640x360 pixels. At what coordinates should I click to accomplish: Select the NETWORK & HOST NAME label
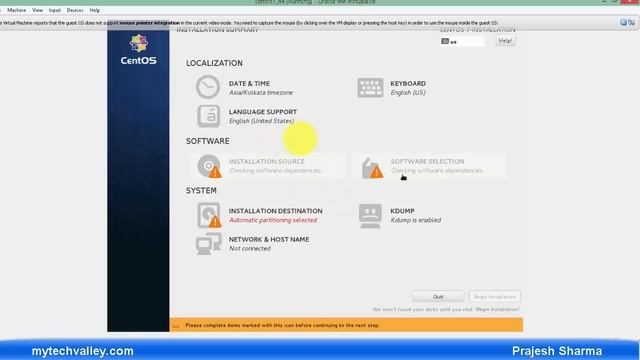(x=269, y=240)
